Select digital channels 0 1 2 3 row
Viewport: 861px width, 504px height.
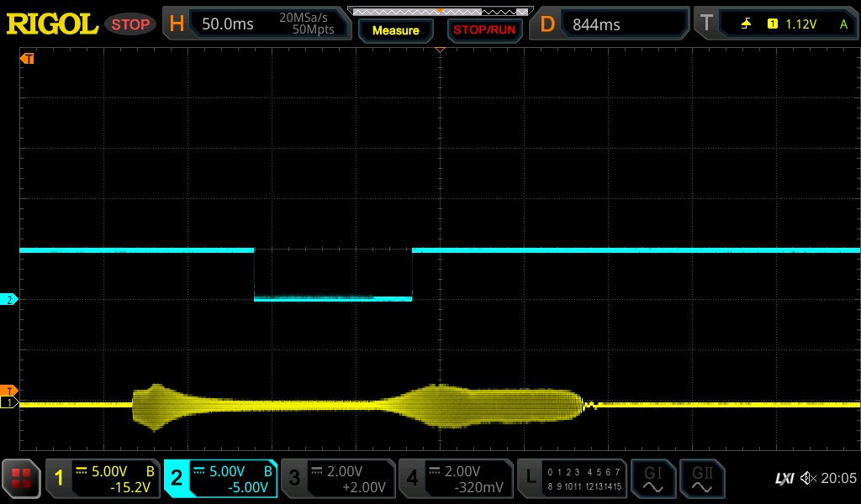(563, 471)
